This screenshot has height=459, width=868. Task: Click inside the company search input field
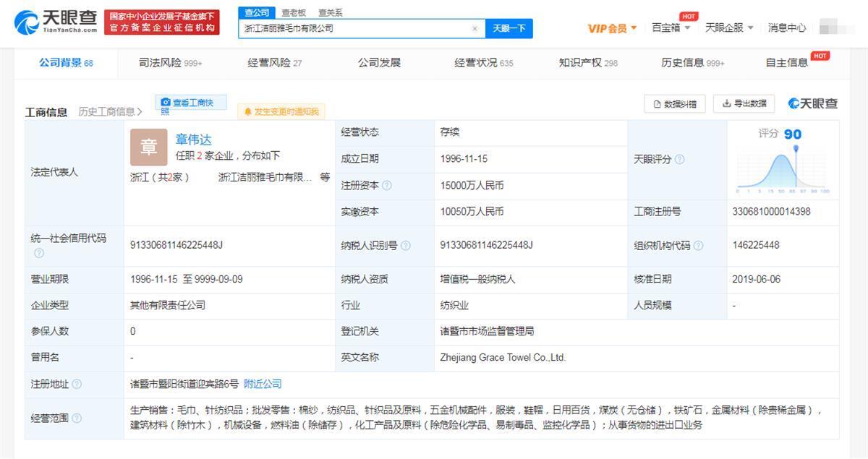click(347, 28)
